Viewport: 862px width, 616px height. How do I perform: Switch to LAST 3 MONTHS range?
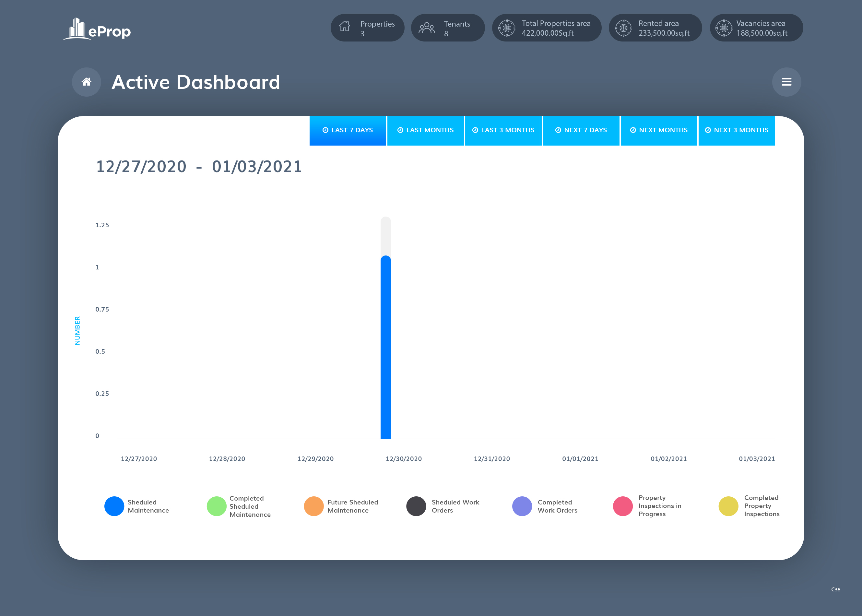pos(503,130)
